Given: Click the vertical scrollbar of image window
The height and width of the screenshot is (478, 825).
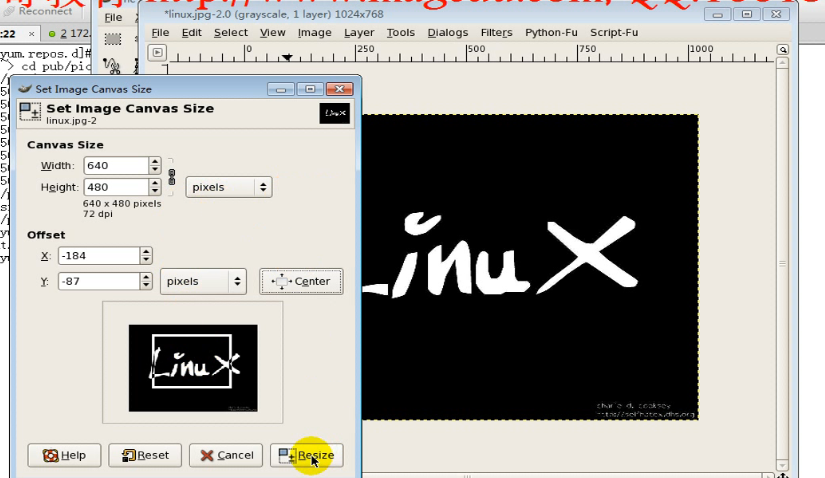Looking at the screenshot, I should pos(782,263).
